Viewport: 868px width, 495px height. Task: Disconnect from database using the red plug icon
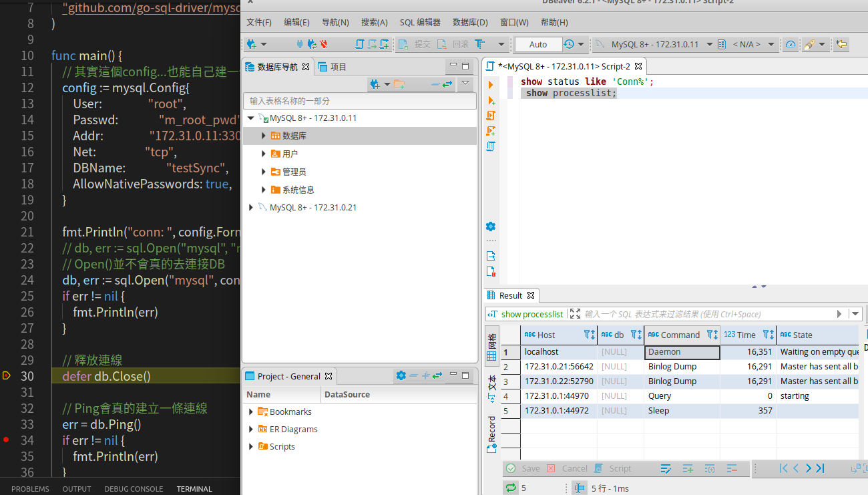point(324,44)
